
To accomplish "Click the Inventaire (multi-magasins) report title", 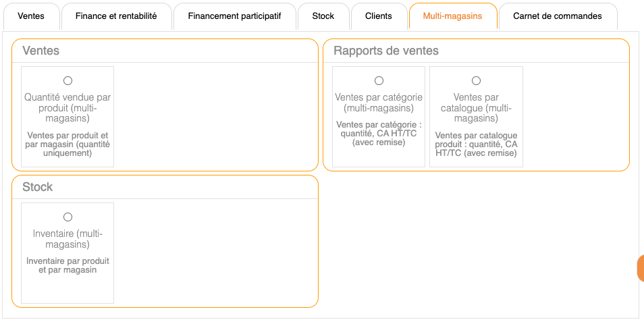I will pyautogui.click(x=68, y=239).
